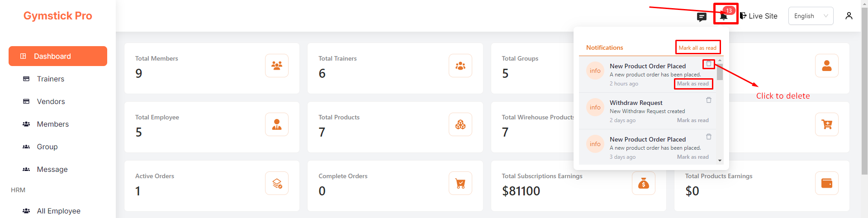Go to Members in the sidebar
This screenshot has height=218, width=868.
[52, 124]
